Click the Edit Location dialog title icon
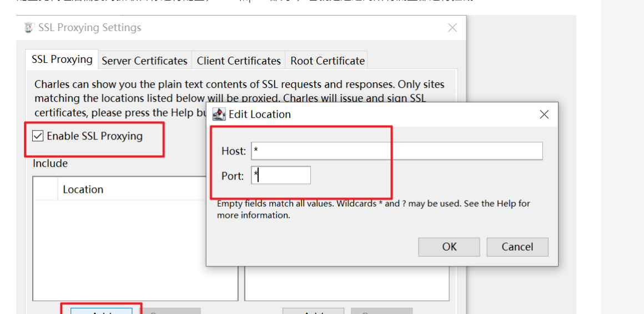 [219, 114]
